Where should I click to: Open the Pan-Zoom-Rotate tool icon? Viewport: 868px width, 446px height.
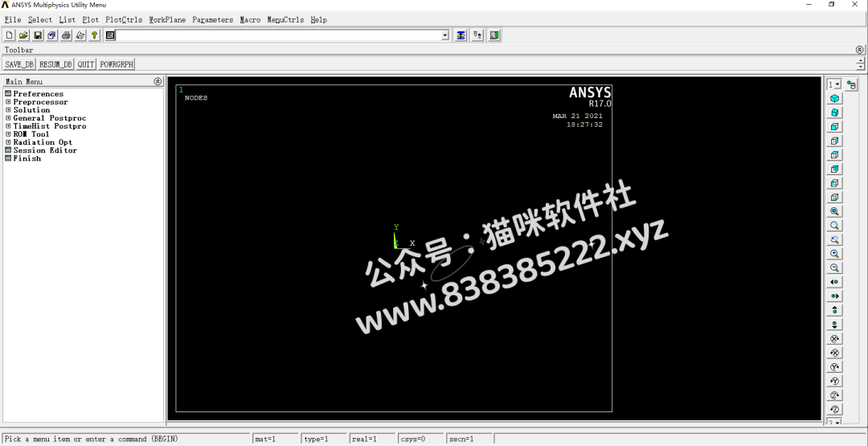click(x=52, y=35)
